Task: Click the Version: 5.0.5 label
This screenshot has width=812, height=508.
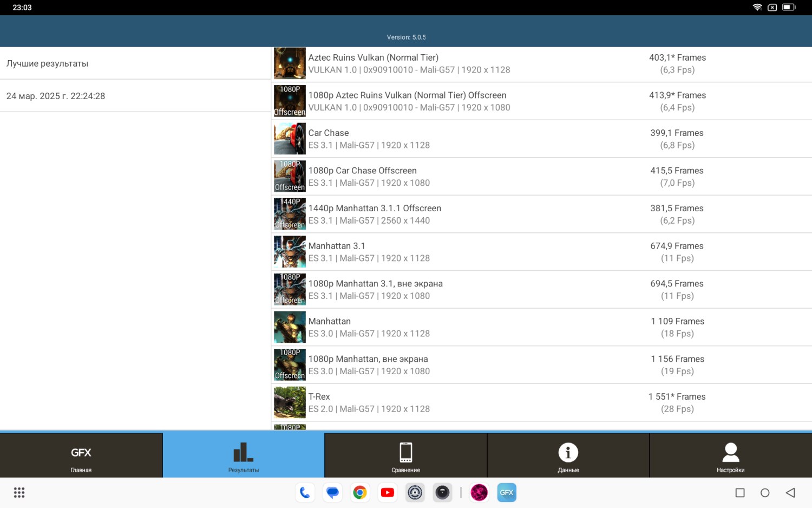Action: point(406,37)
